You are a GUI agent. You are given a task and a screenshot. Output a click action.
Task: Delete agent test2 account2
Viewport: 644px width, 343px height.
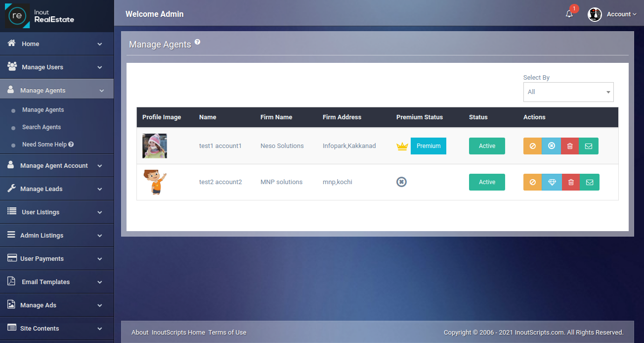point(570,182)
